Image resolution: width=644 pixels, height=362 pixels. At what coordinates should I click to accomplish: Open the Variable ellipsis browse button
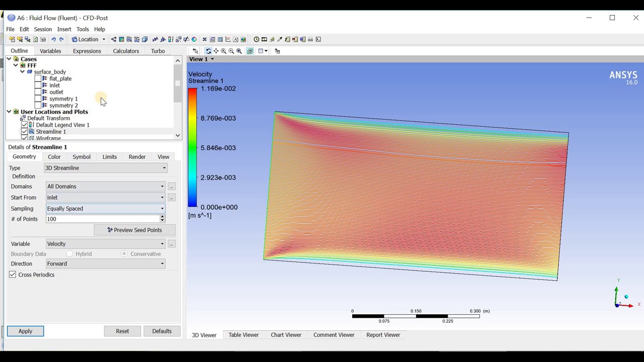(x=172, y=244)
